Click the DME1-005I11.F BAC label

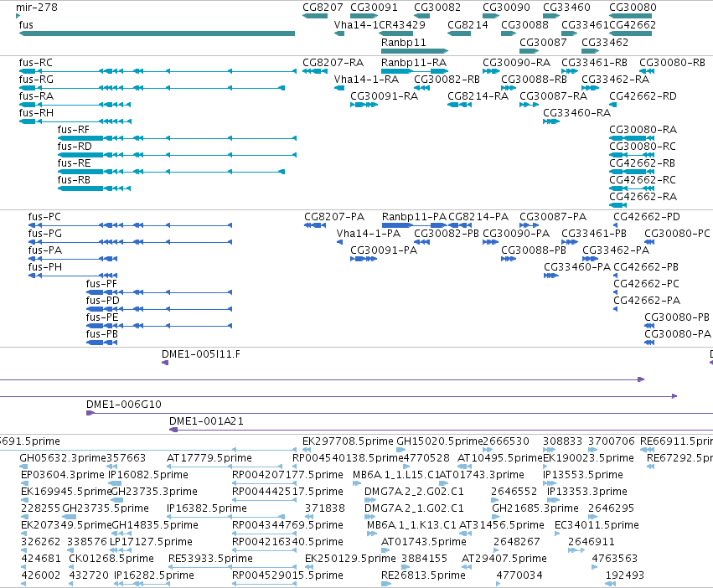(200, 353)
